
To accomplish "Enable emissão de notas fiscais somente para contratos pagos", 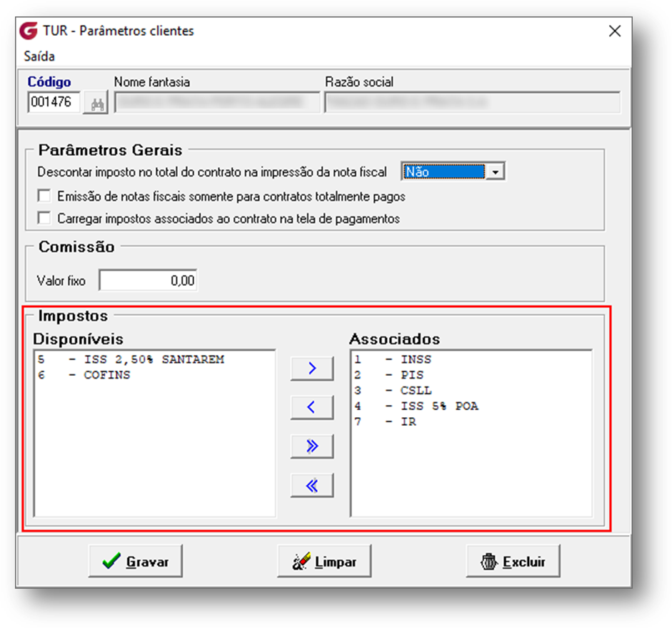I will [x=44, y=196].
